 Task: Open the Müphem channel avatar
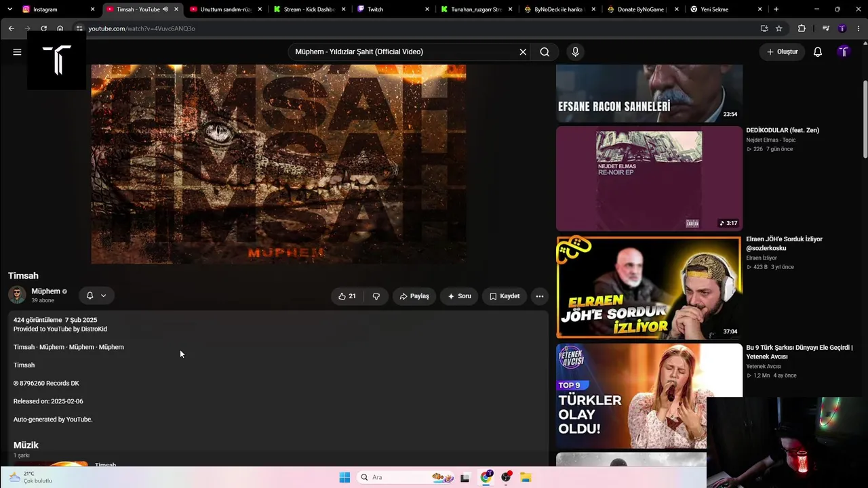click(17, 295)
